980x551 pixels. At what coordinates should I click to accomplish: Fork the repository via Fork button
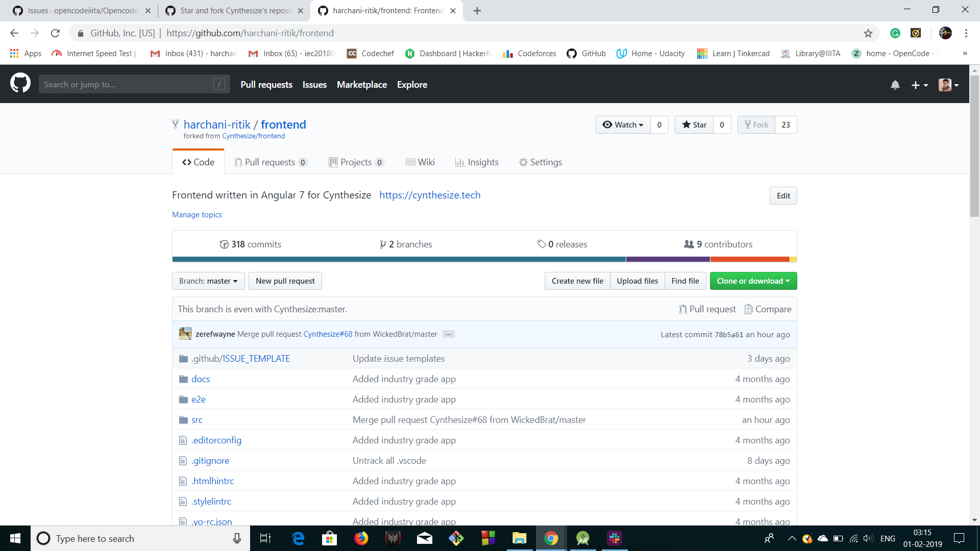click(756, 125)
